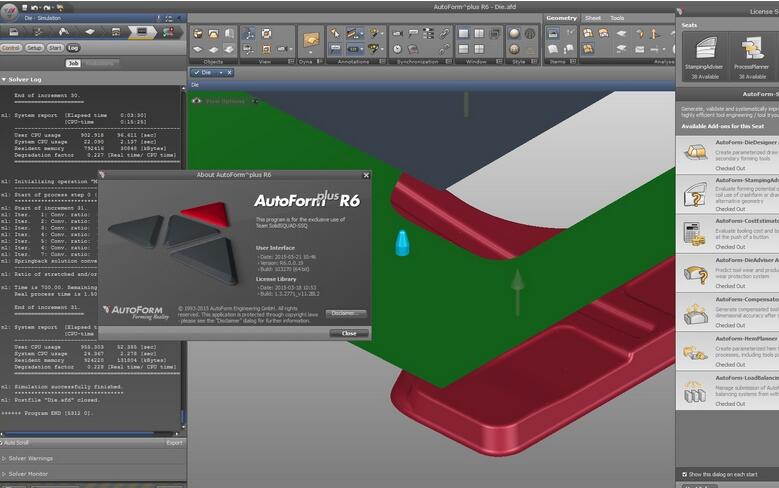This screenshot has width=779, height=488.
Task: Click the Save icon in quick access bar
Action: click(24, 7)
